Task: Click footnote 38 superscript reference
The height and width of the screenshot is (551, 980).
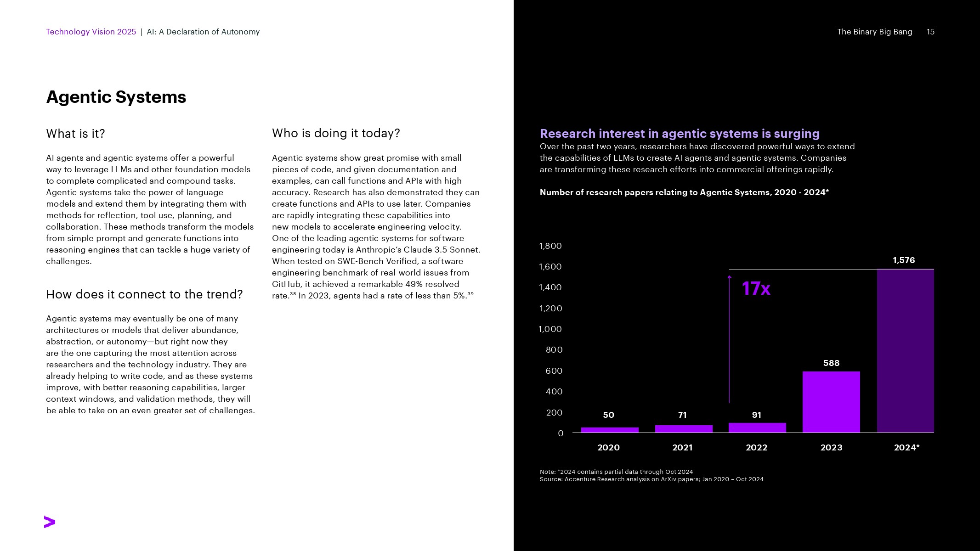Action: tap(293, 294)
